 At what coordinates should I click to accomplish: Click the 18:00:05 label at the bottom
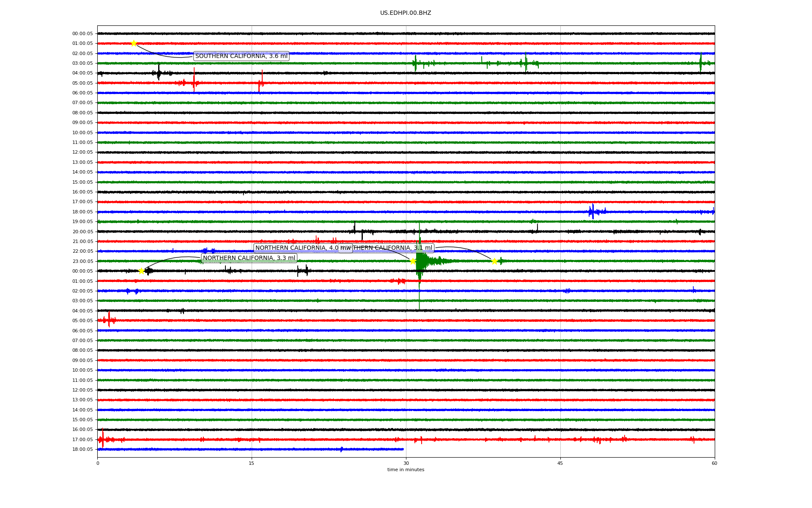82,450
